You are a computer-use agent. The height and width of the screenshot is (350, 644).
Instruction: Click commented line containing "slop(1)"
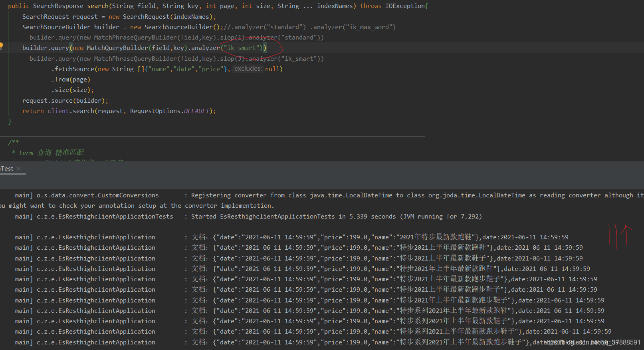click(176, 38)
